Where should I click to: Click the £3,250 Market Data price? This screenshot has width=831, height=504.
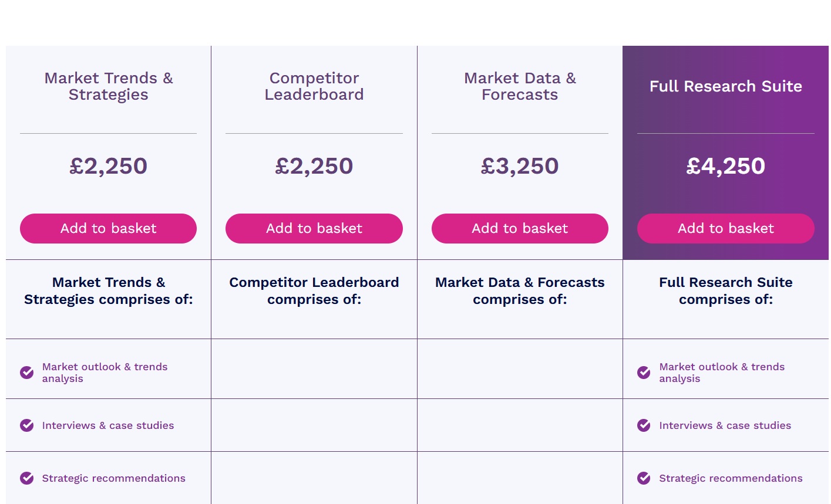pos(520,166)
